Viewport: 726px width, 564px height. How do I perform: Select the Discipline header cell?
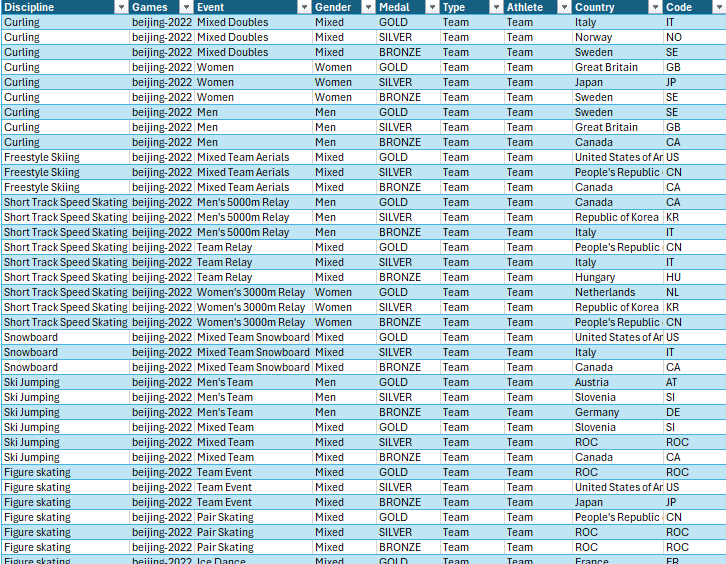tap(65, 7)
